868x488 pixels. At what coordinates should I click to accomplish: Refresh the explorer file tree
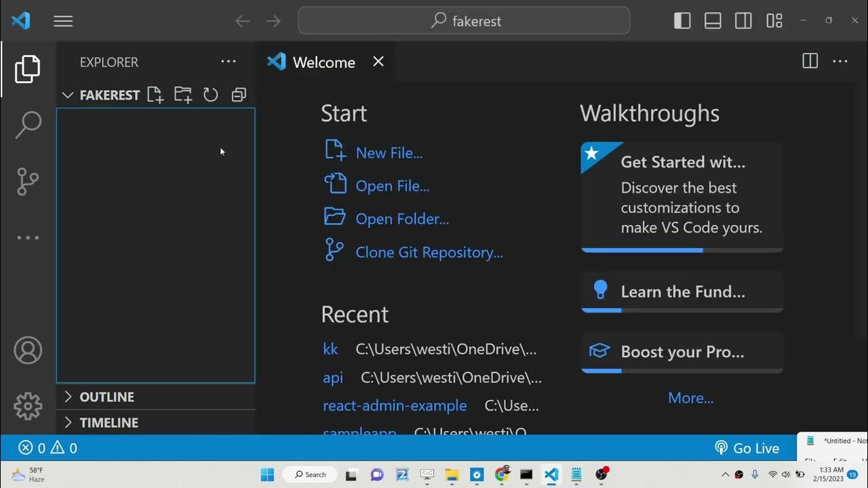point(211,95)
